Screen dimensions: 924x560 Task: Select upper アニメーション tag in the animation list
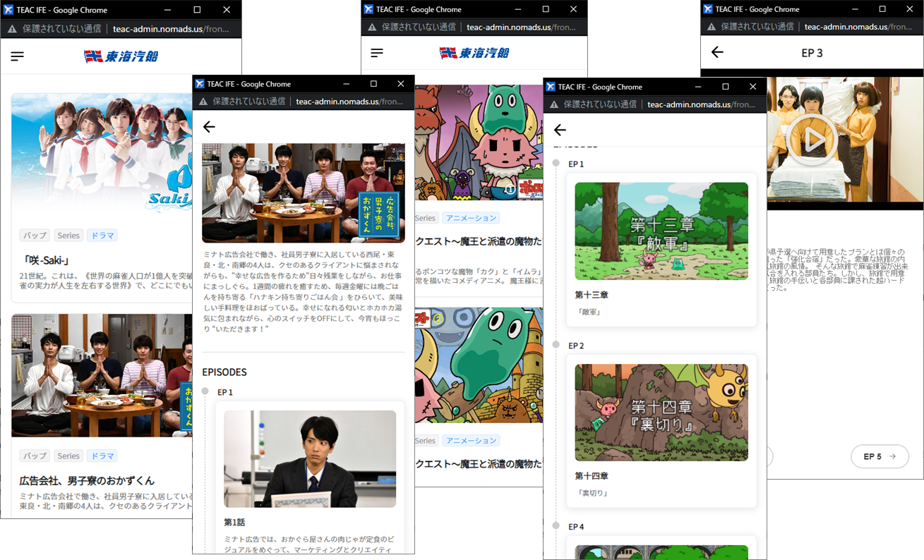[x=472, y=218]
